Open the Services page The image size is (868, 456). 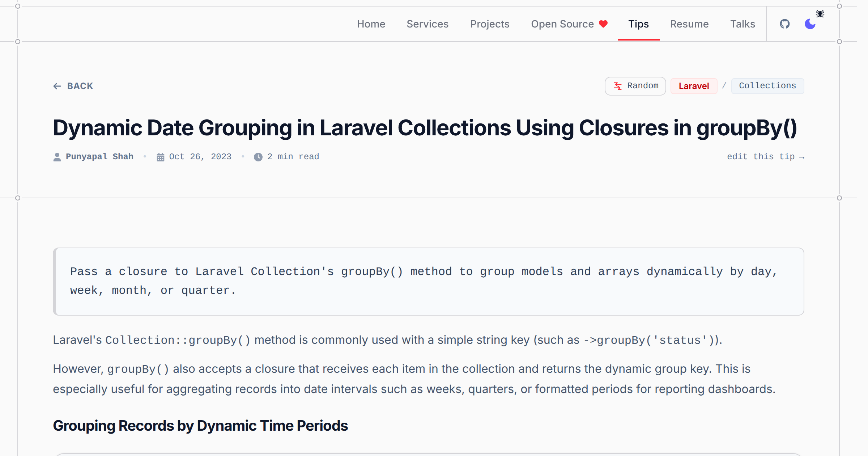click(427, 24)
